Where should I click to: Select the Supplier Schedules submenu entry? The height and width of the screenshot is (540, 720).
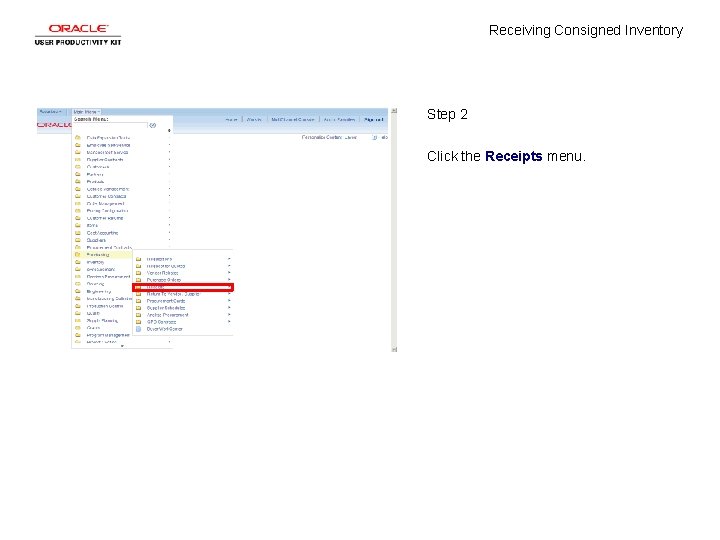point(166,308)
